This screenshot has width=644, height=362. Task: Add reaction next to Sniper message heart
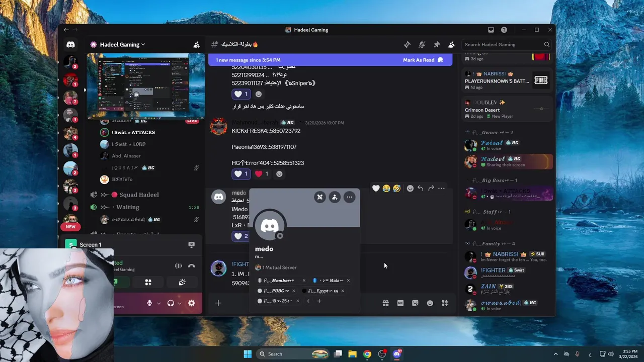click(259, 94)
